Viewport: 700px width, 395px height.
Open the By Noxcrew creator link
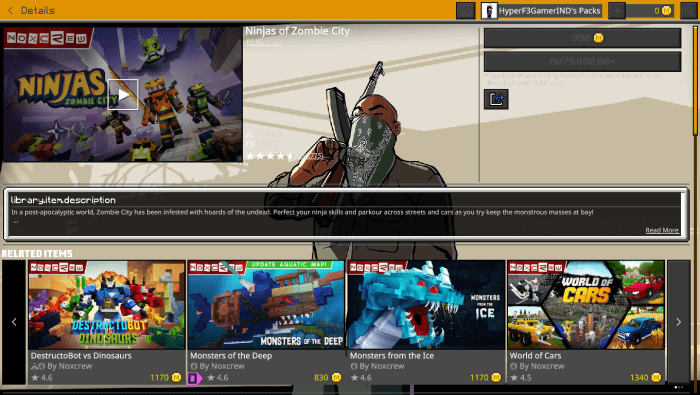[265, 42]
